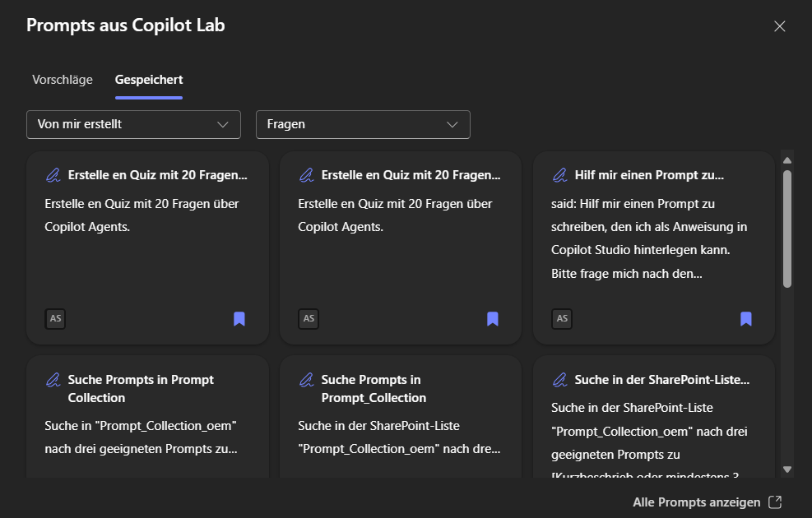
Task: Open the "Hilf mir einen Prompt zu..." card title
Action: (649, 175)
